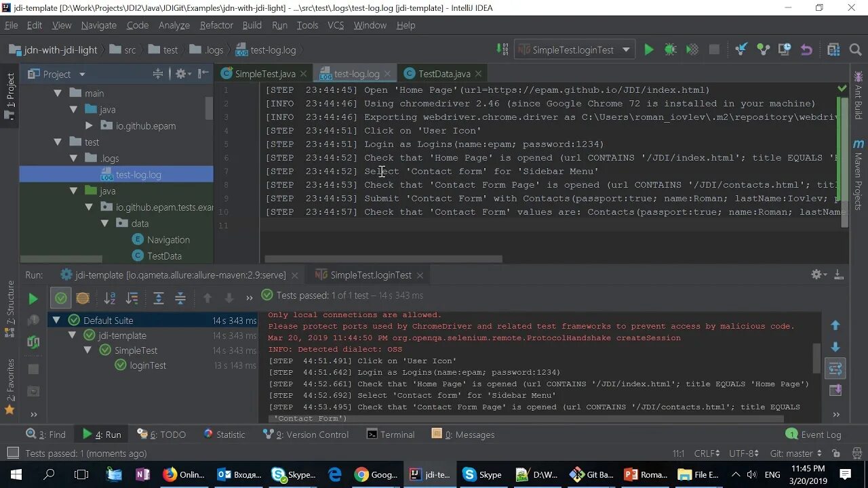This screenshot has width=868, height=488.
Task: Collapse SimpleTest node in test results
Action: coord(87,350)
